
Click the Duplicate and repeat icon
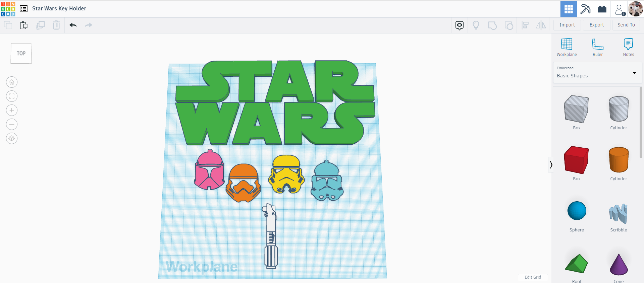40,25
